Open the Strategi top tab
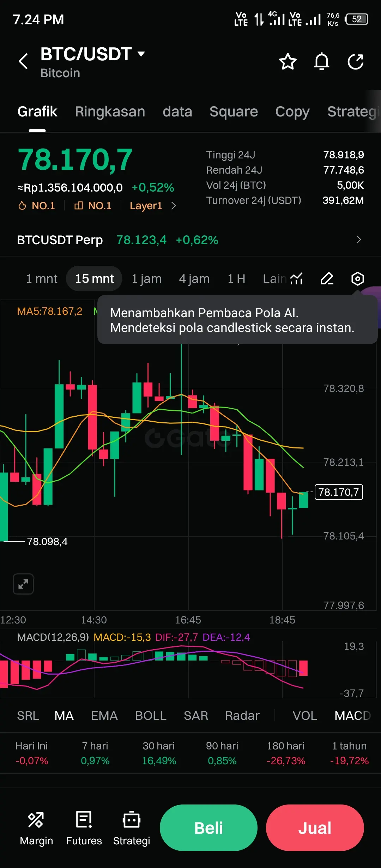 (353, 111)
